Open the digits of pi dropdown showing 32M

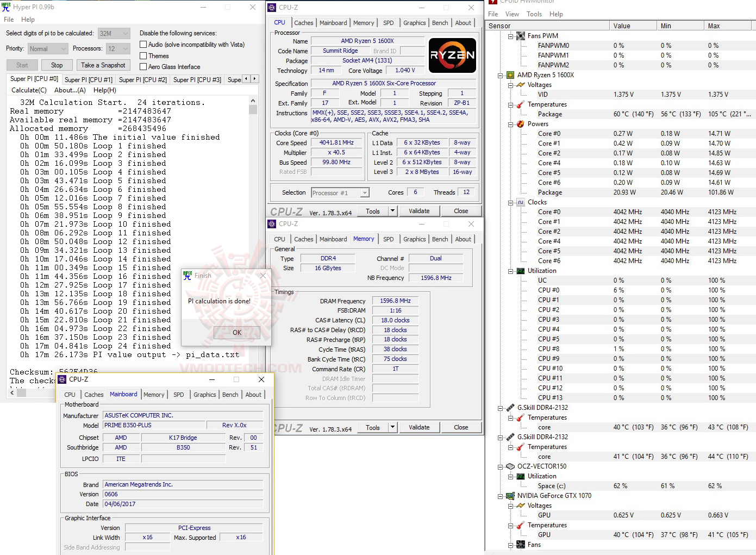point(127,33)
